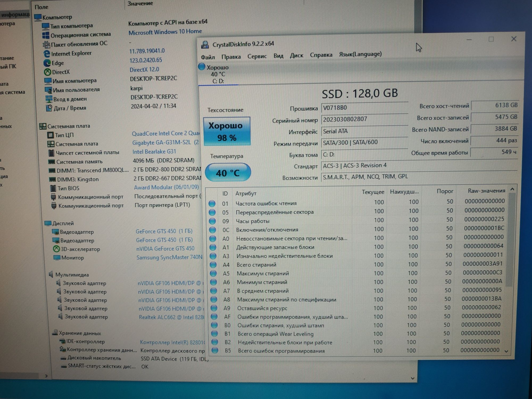Viewport: 532px width, 399px height.
Task: Select the DIMM3: Kingston row
Action: tap(125, 179)
